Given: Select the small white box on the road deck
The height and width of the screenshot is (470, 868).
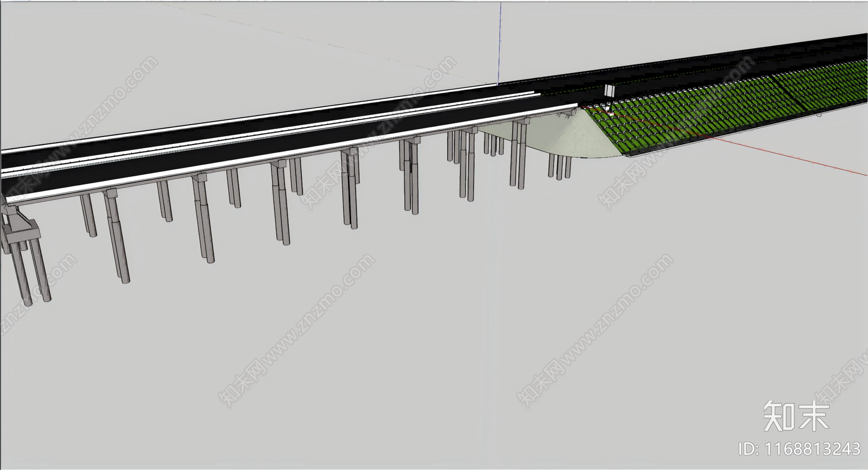Looking at the screenshot, I should pos(610,90).
